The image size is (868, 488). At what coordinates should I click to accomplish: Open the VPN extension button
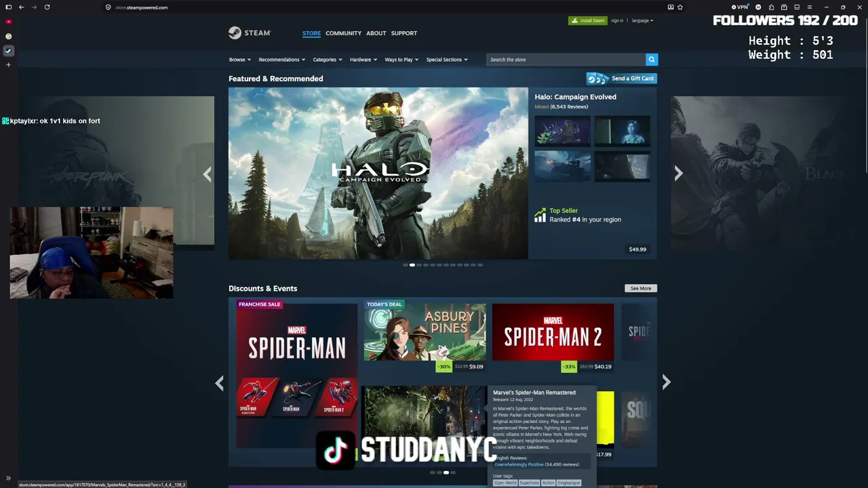(741, 7)
